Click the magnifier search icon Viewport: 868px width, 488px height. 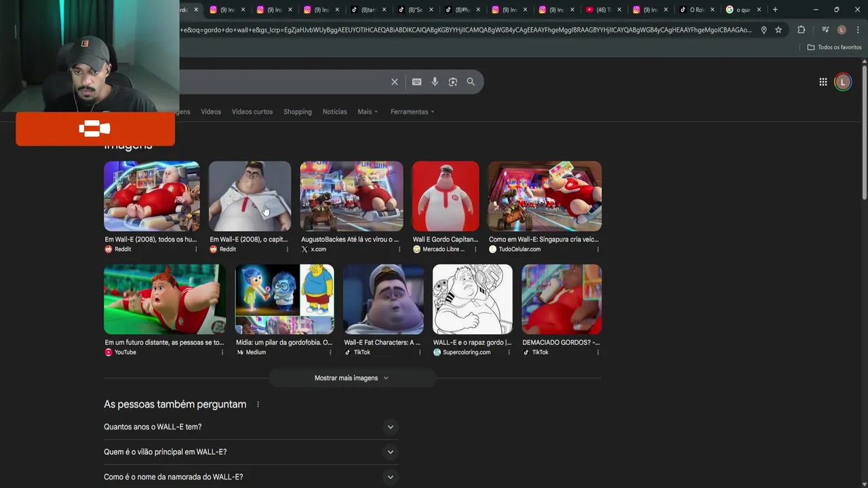[471, 82]
